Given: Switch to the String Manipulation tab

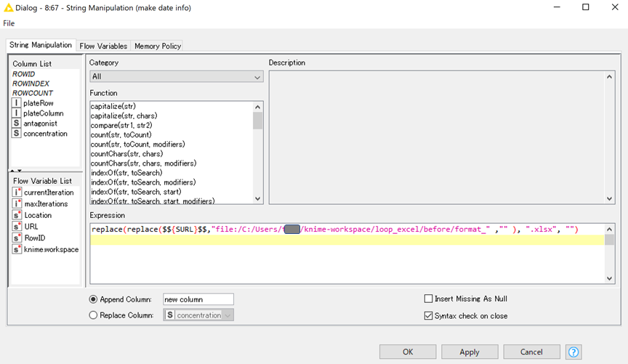Looking at the screenshot, I should (41, 45).
